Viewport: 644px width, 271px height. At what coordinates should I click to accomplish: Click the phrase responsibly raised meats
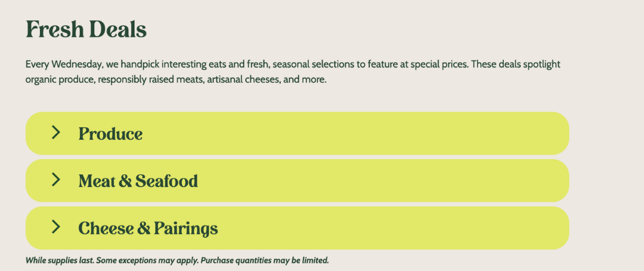pos(150,80)
